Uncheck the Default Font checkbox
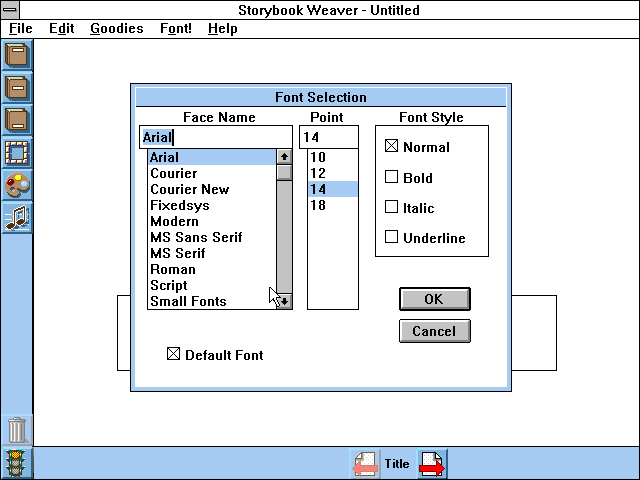 pos(173,353)
